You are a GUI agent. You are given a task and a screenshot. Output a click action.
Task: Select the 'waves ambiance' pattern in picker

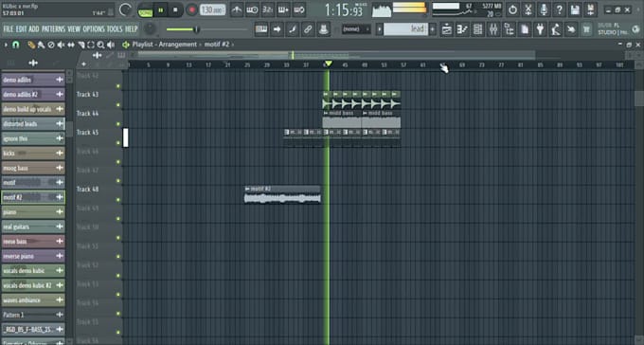pyautogui.click(x=33, y=300)
